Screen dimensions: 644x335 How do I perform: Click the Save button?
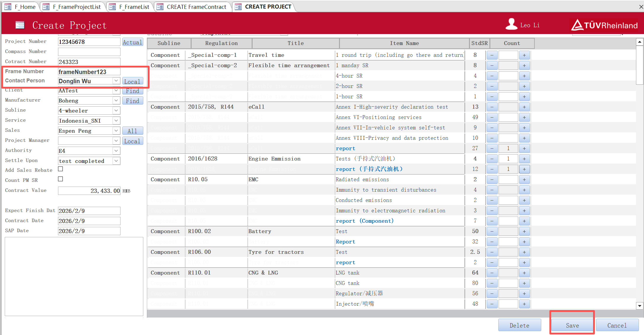572,325
